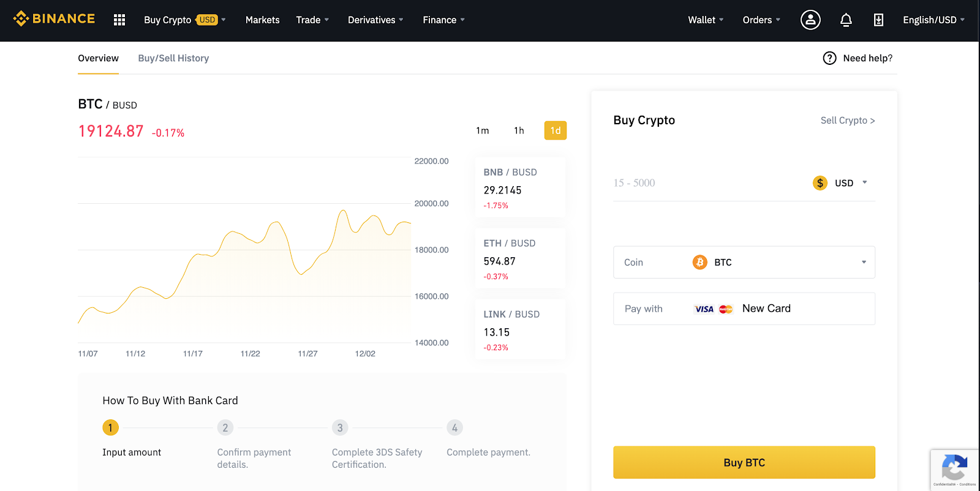Select Pay with New Card option
This screenshot has height=491, width=980.
[744, 309]
